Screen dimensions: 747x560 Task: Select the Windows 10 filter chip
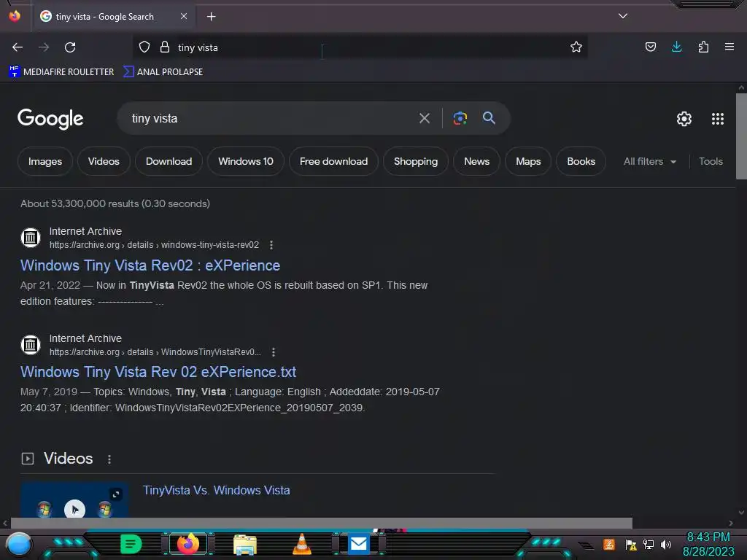[246, 161]
